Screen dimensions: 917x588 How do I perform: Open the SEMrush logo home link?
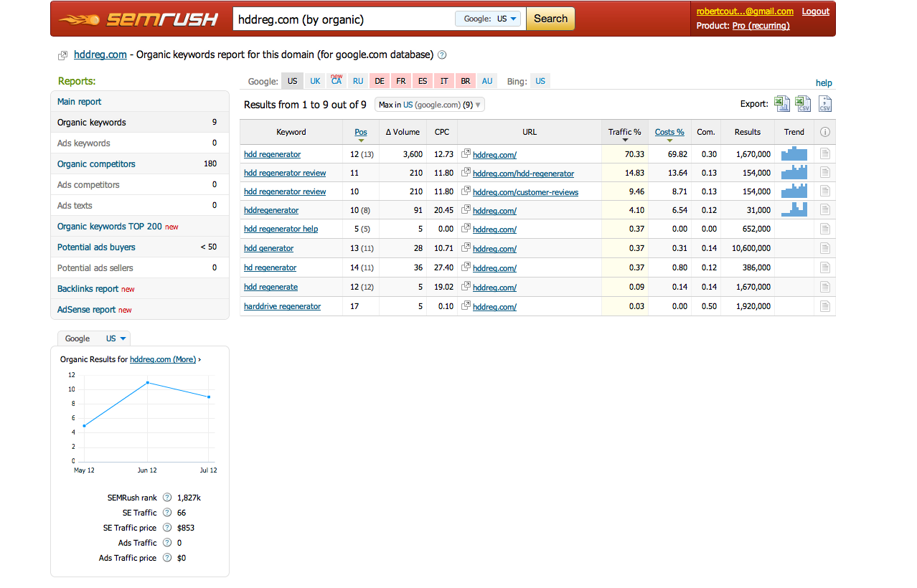click(x=138, y=19)
